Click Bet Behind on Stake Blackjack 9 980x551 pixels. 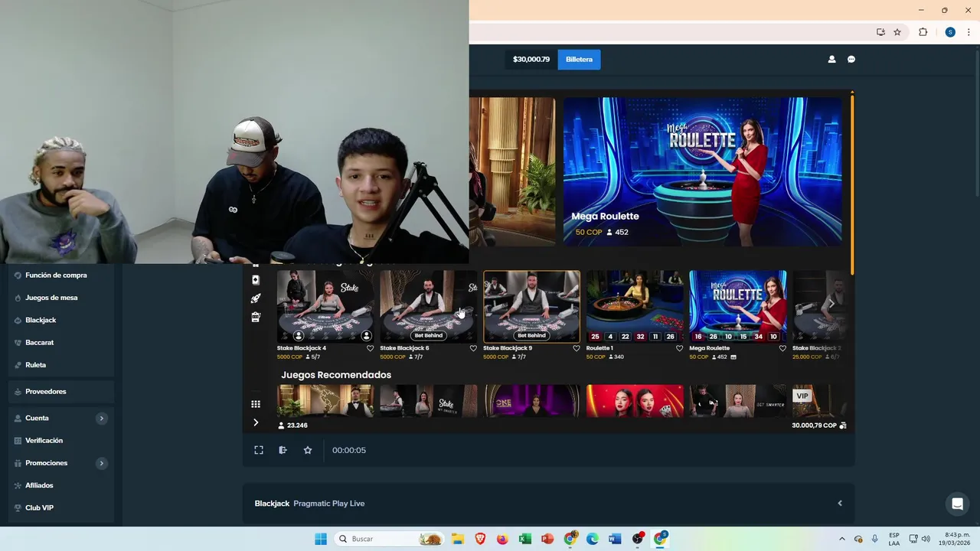[531, 335]
